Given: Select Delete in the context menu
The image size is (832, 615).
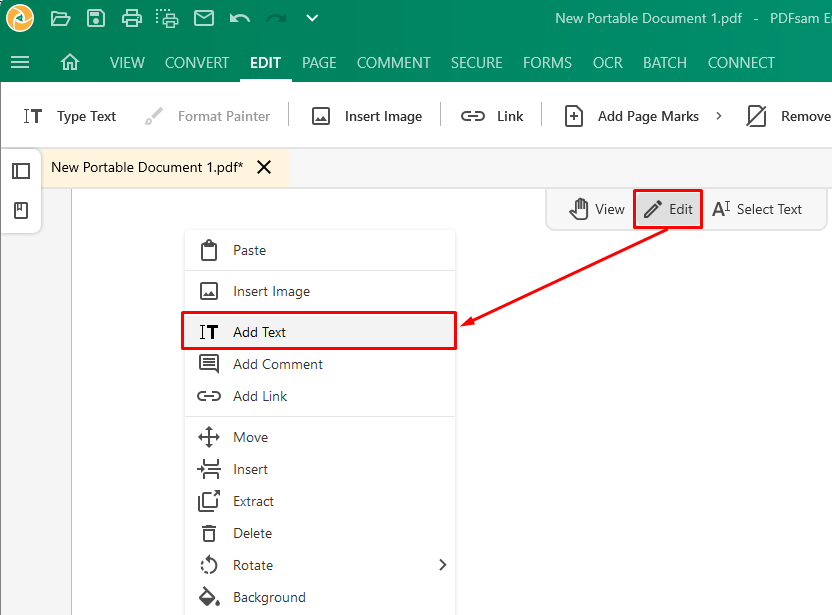Looking at the screenshot, I should pos(320,533).
